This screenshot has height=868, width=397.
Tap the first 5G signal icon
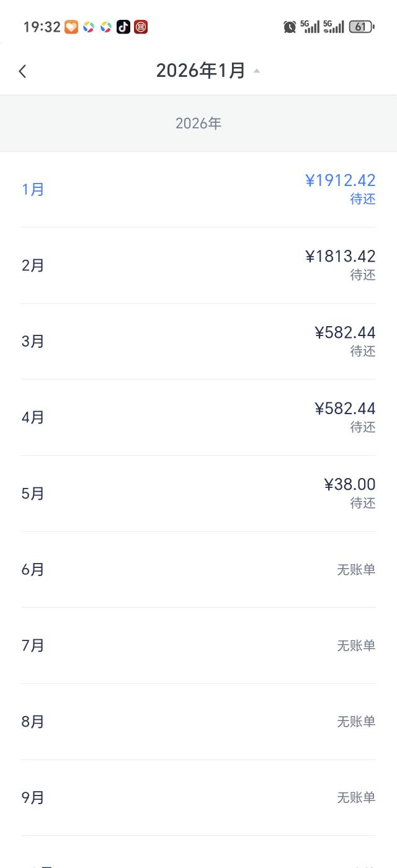(x=310, y=26)
